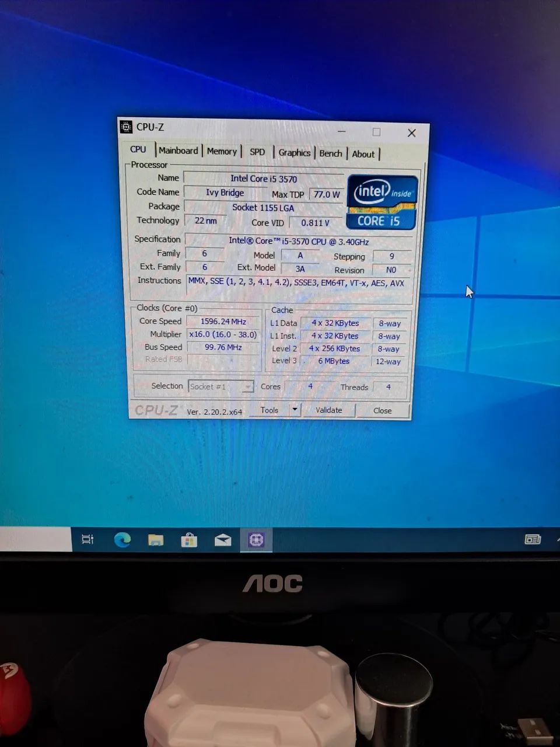Click the Threads value 4

388,387
